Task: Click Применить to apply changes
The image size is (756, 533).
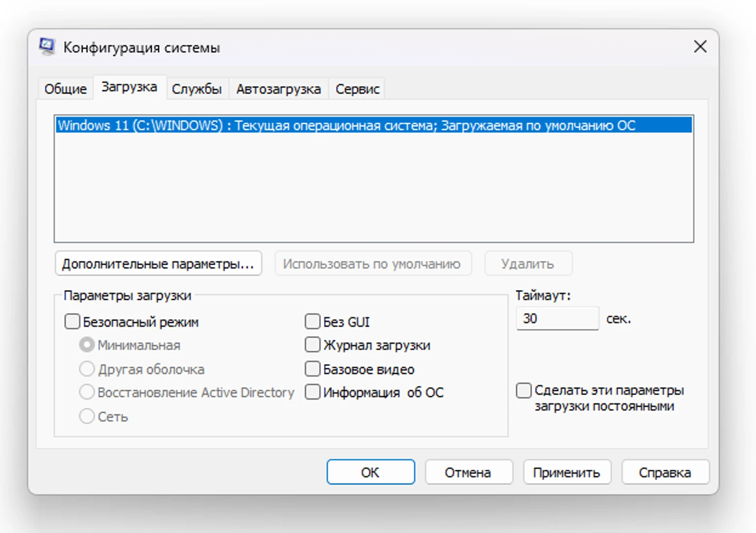Action: tap(566, 472)
